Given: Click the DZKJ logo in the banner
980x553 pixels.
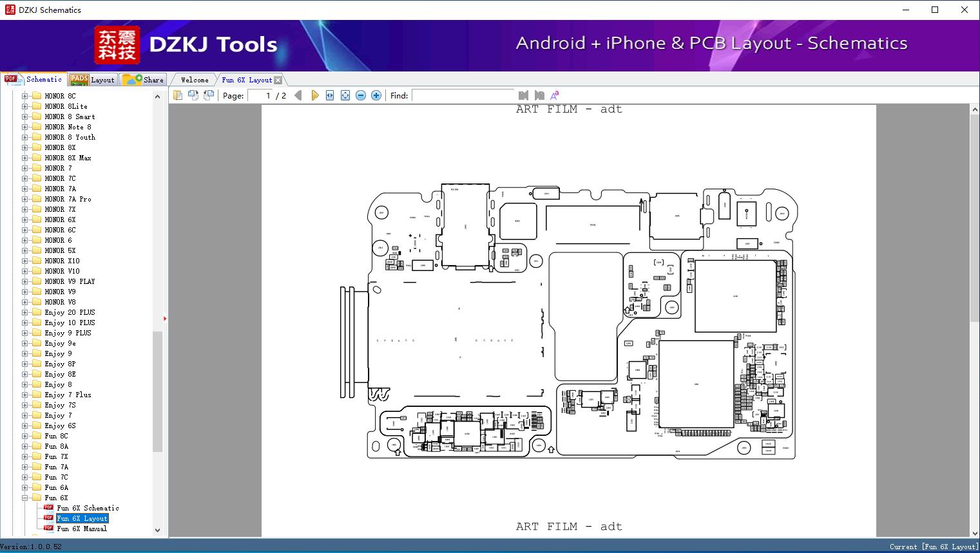Looking at the screenshot, I should 117,44.
